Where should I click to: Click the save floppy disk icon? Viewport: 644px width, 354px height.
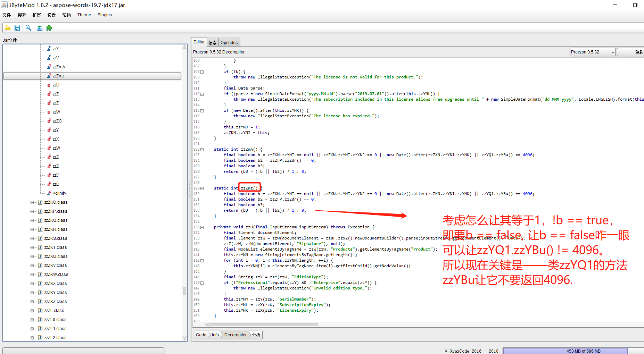coord(17,28)
